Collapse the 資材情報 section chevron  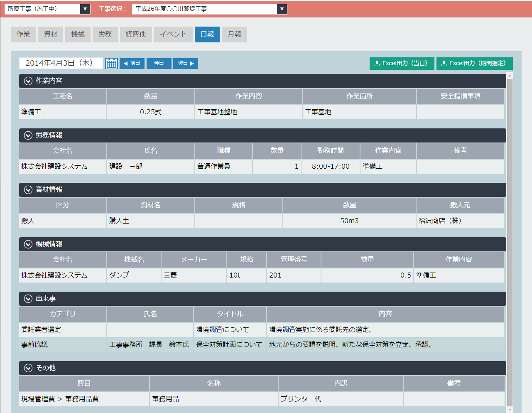click(x=28, y=190)
